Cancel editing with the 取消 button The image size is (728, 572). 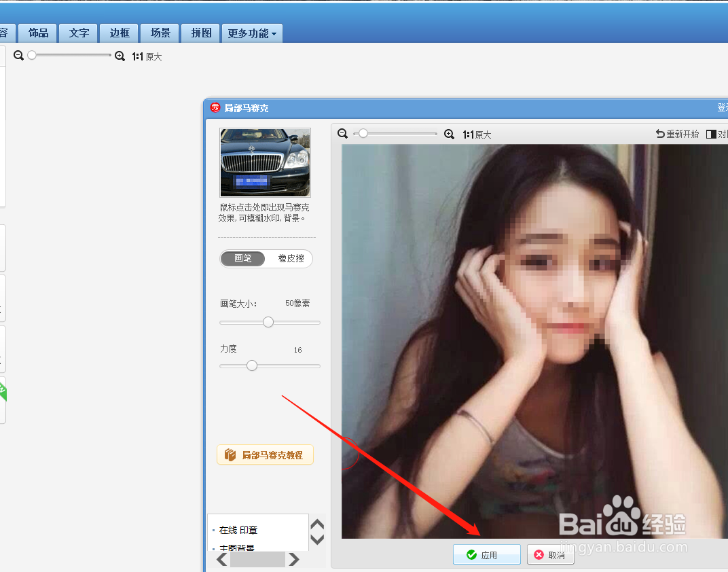point(550,554)
